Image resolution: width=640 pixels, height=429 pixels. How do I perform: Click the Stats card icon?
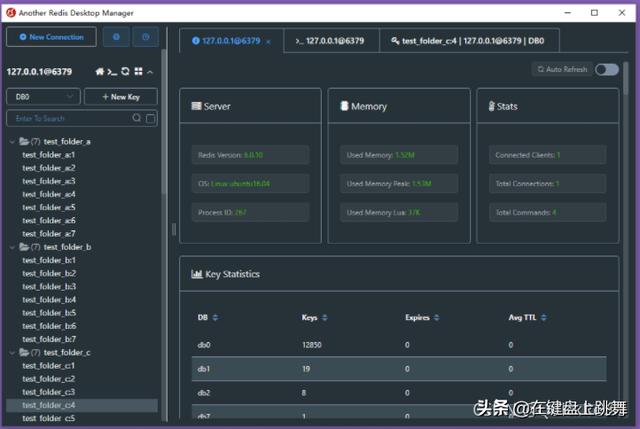point(491,106)
